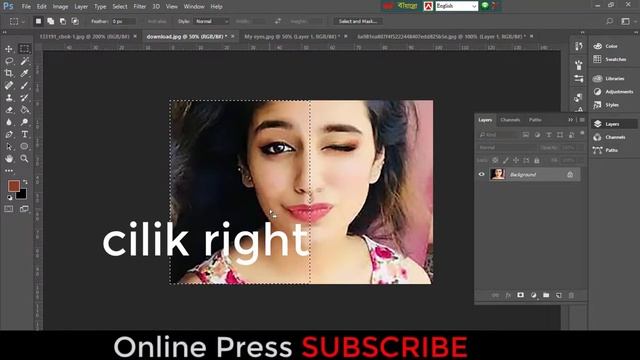Switch to the Paths tab in the Layers panel
Image resolution: width=640 pixels, height=360 pixels.
(x=535, y=120)
